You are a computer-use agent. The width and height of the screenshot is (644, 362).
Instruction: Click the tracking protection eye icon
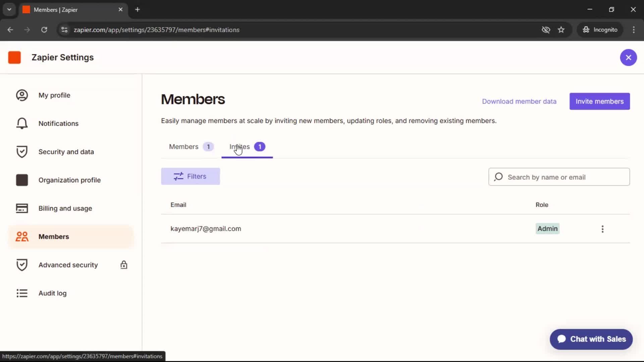tap(546, 30)
